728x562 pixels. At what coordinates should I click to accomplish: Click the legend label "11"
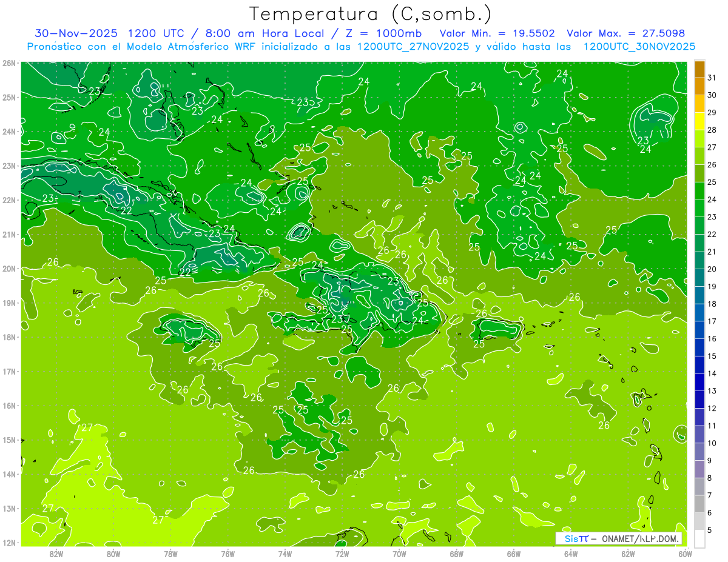click(x=712, y=426)
